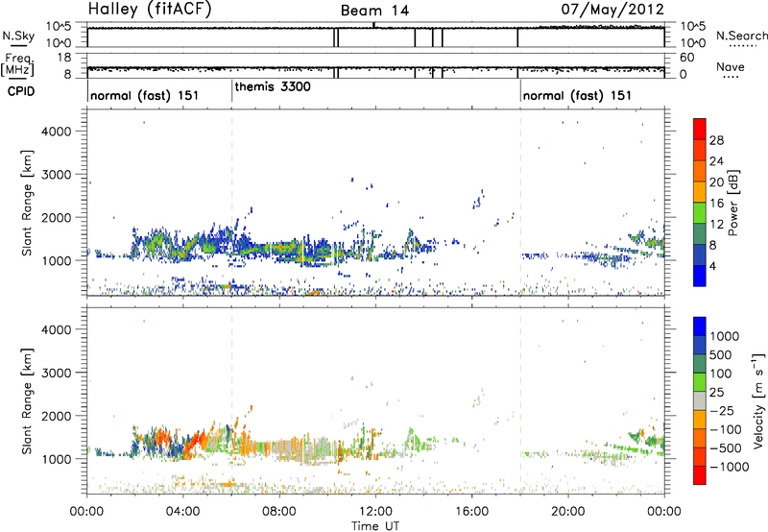Click the dashed 06:00 CPID marker in power panel
This screenshot has height=532, width=768.
(232, 203)
